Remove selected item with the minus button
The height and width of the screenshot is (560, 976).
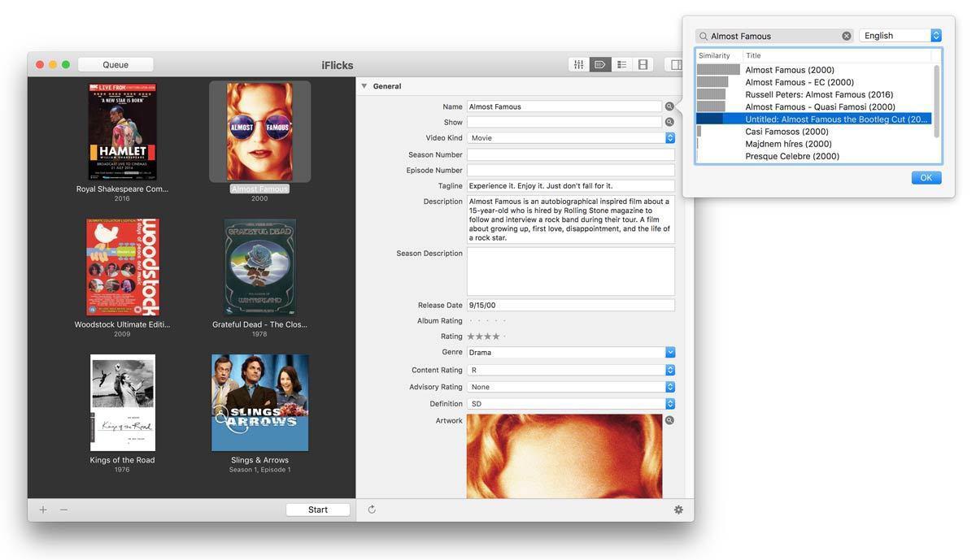(x=63, y=510)
